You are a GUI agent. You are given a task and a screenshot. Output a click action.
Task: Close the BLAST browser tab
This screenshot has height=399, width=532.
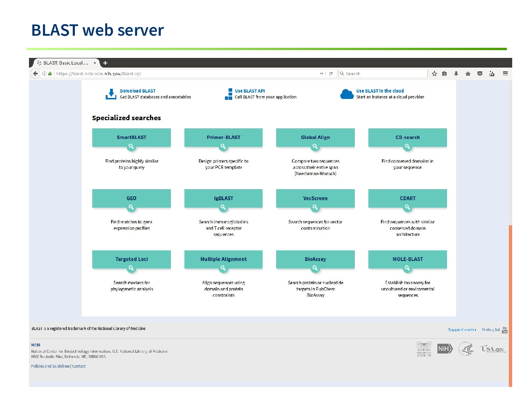pyautogui.click(x=95, y=63)
